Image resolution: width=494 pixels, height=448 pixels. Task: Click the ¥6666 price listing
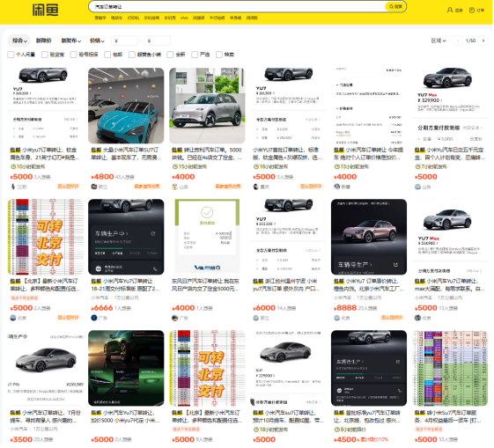(102, 308)
